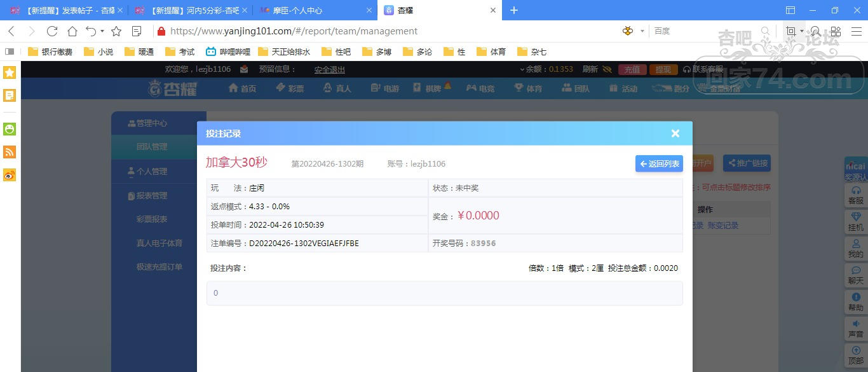The image size is (868, 372).
Task: Click the green smiley sidebar icon
Action: pos(10,129)
